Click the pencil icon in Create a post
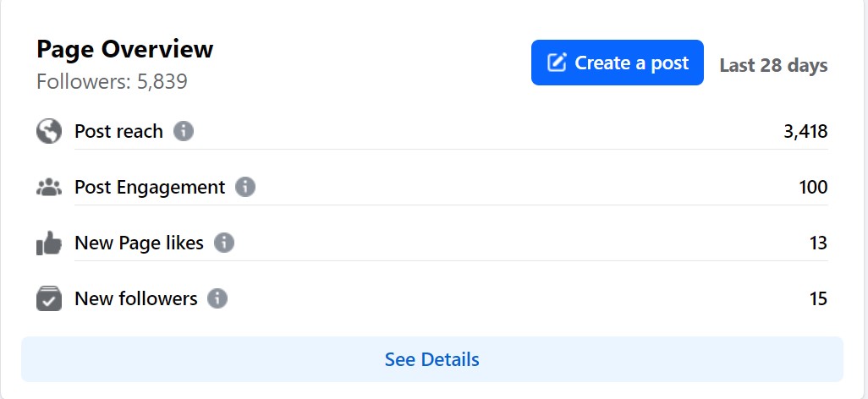Screen dimensions: 868x399 pos(557,63)
